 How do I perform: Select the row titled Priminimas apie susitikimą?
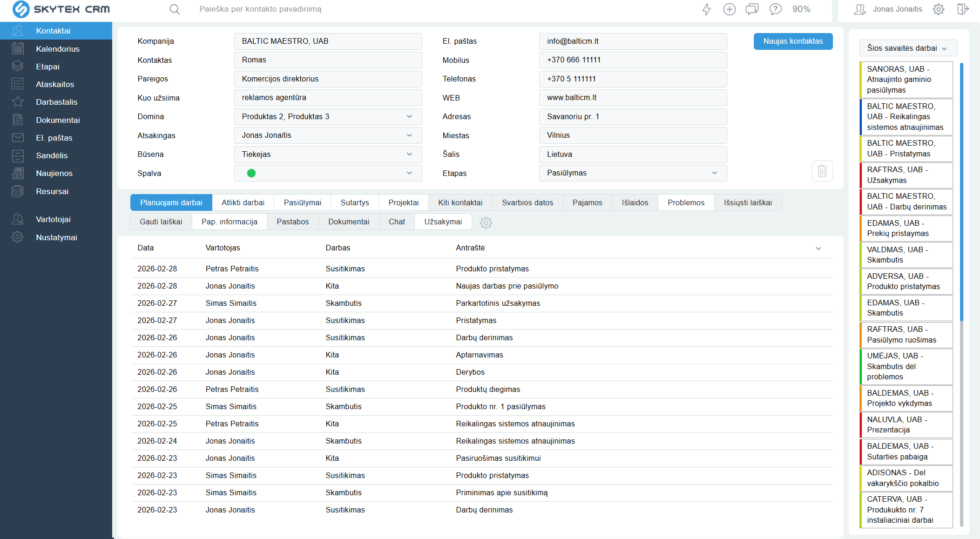(x=482, y=493)
